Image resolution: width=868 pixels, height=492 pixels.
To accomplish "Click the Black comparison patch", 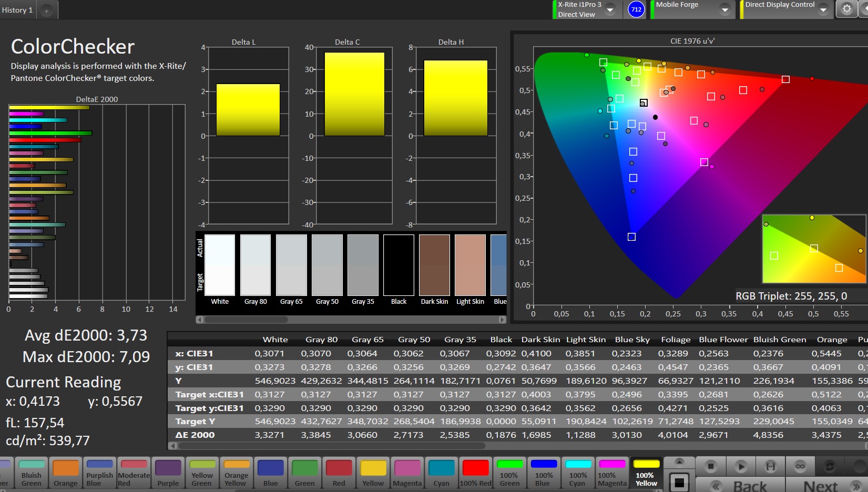I will click(x=399, y=265).
